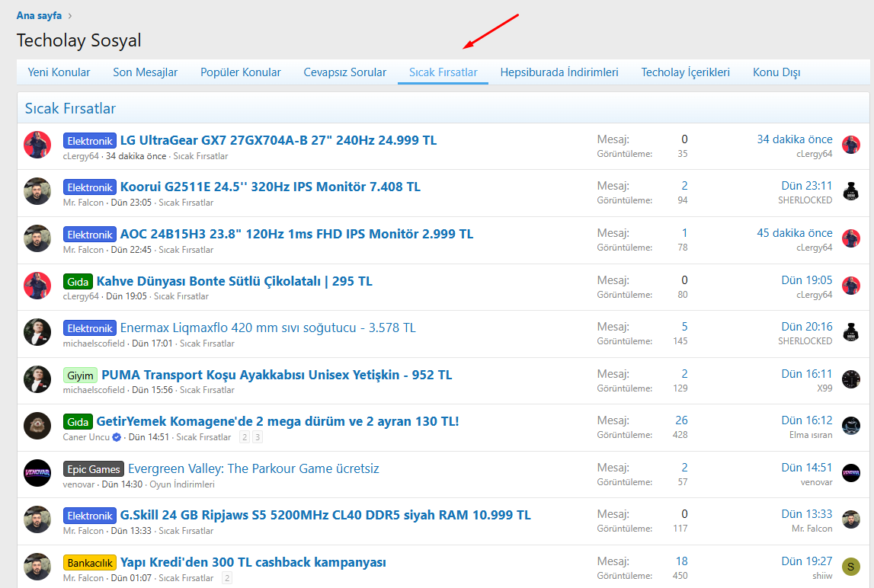Click Elektronik tag on Koorui row

click(x=90, y=187)
